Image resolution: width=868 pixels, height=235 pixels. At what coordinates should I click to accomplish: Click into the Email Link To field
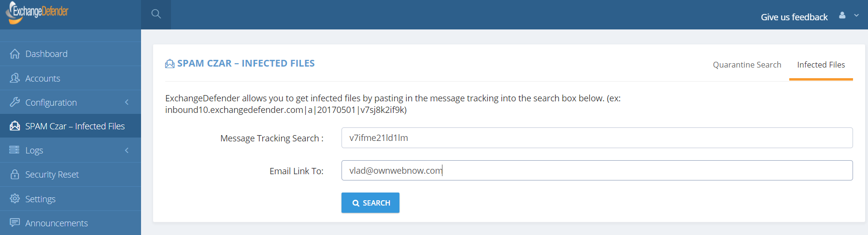pos(597,170)
